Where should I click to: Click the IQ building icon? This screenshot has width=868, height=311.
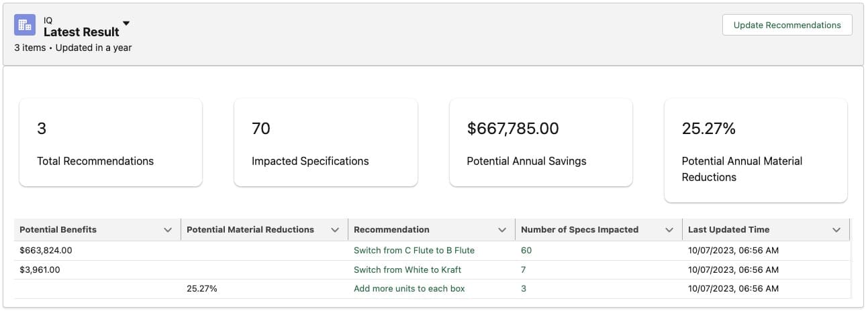(x=25, y=25)
